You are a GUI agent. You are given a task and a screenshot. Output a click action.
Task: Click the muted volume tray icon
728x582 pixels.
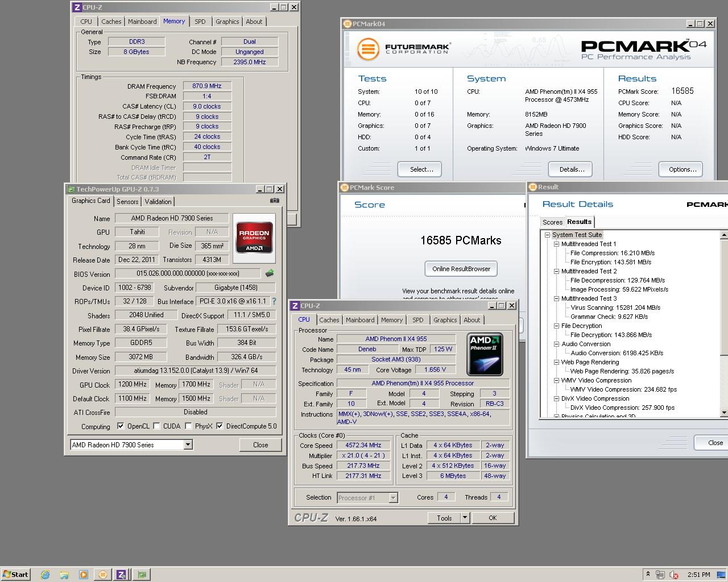click(674, 575)
